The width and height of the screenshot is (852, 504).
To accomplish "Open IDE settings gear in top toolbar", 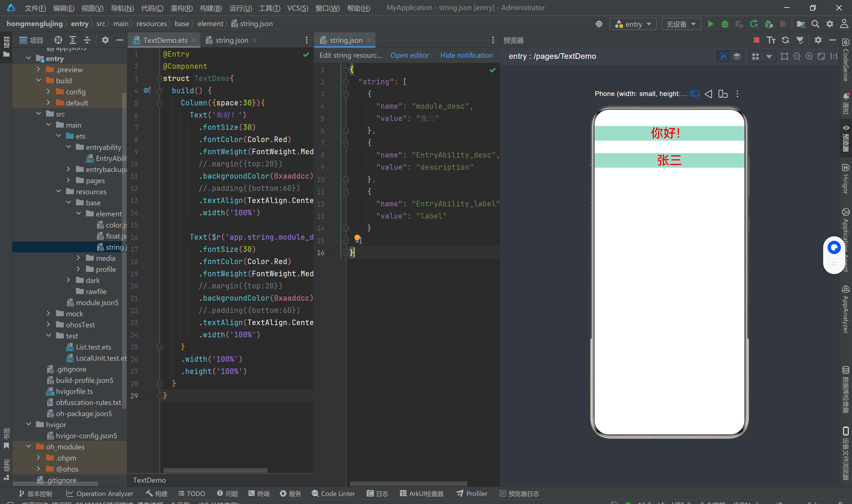I will (830, 24).
